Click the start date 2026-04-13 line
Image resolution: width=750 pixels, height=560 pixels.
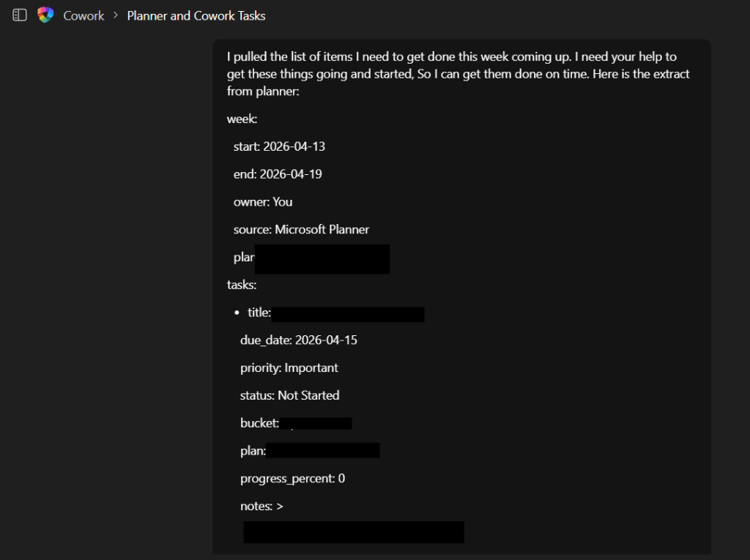[x=279, y=146]
